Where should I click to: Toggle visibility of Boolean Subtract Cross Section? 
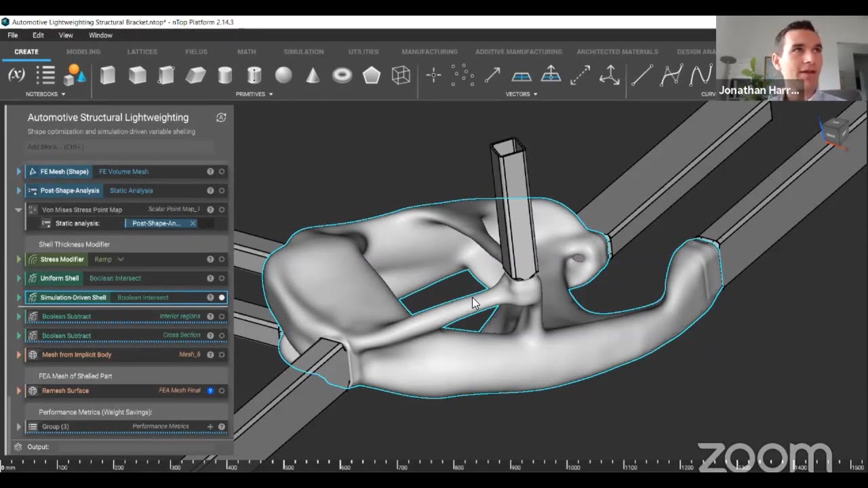pyautogui.click(x=222, y=335)
